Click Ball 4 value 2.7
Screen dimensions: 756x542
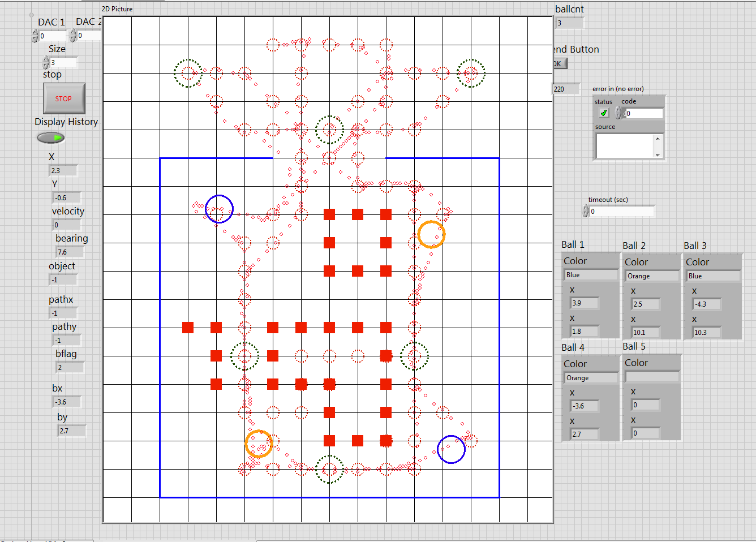pyautogui.click(x=585, y=434)
